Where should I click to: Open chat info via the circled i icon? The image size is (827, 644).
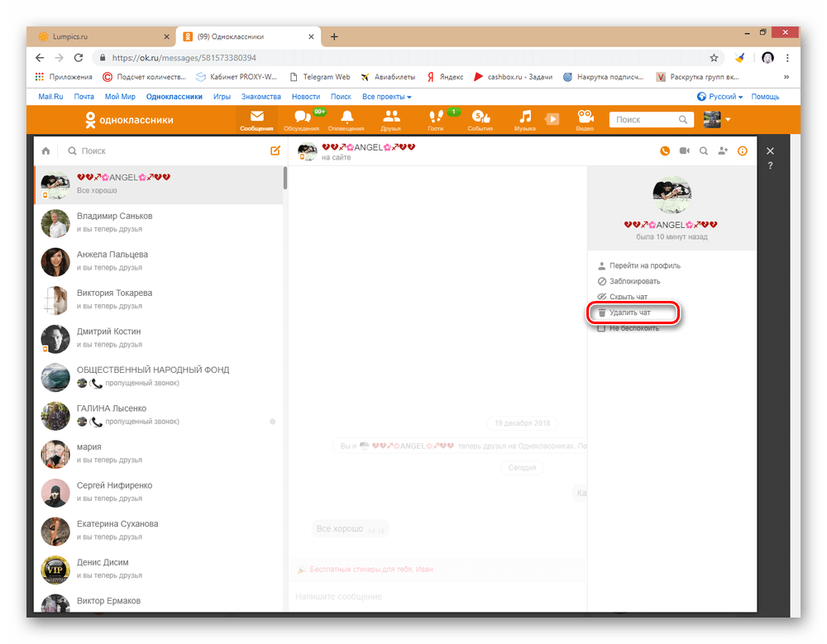coord(742,151)
